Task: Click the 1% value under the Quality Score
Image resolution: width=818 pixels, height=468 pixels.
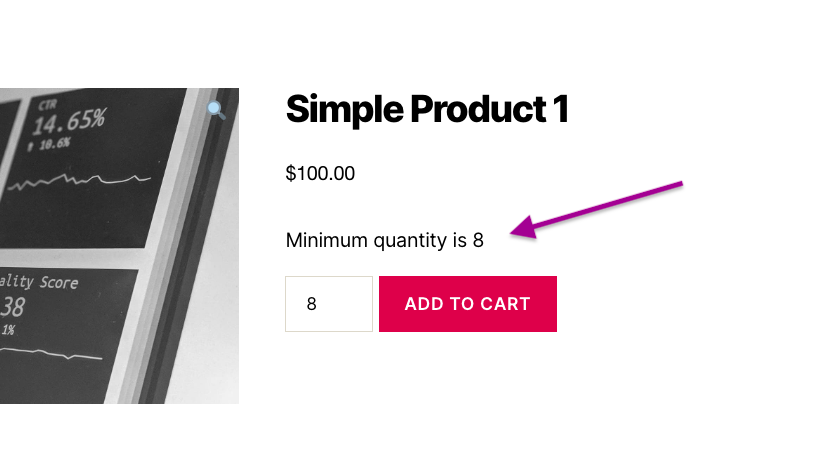Action: coord(8,329)
